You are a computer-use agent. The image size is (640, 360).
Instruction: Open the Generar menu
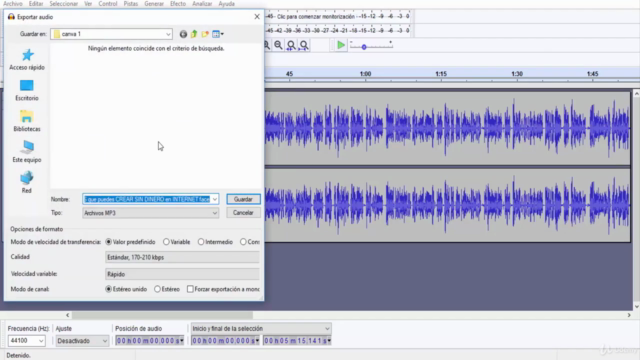coord(154,4)
